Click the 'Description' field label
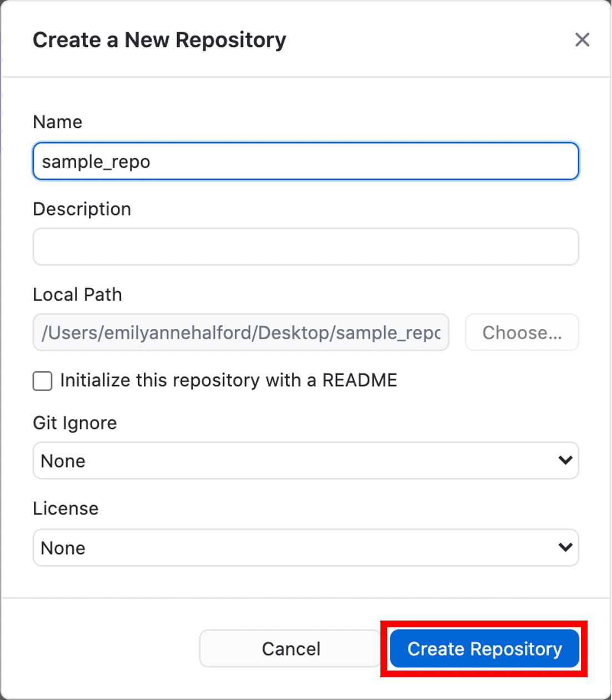The image size is (612, 700). pyautogui.click(x=82, y=209)
